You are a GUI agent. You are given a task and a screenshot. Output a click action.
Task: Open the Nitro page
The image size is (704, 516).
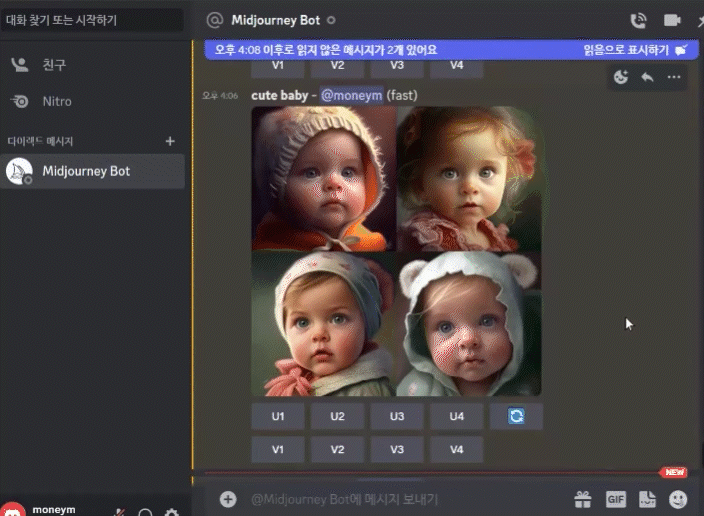click(x=57, y=101)
